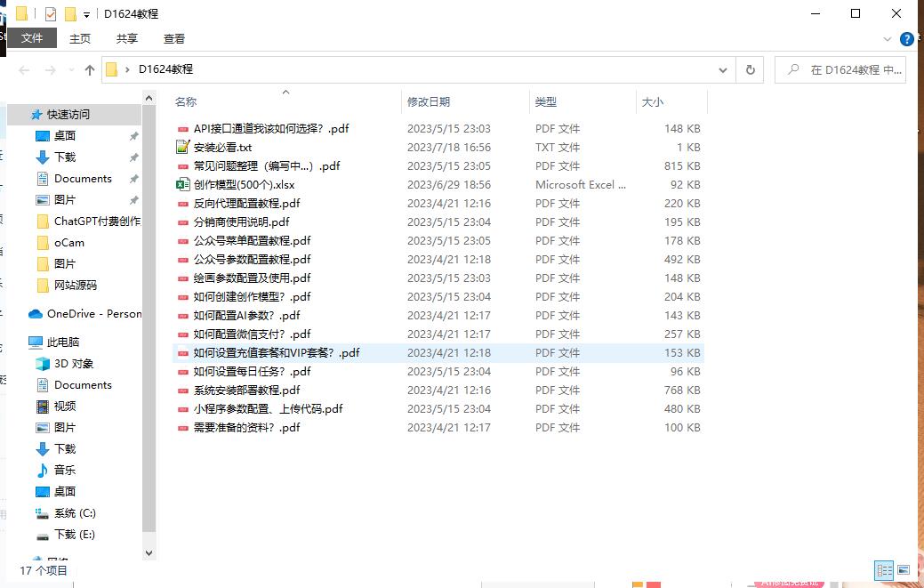Navigate forward with the arrow button
Viewport: 924px width, 588px height.
coord(51,70)
